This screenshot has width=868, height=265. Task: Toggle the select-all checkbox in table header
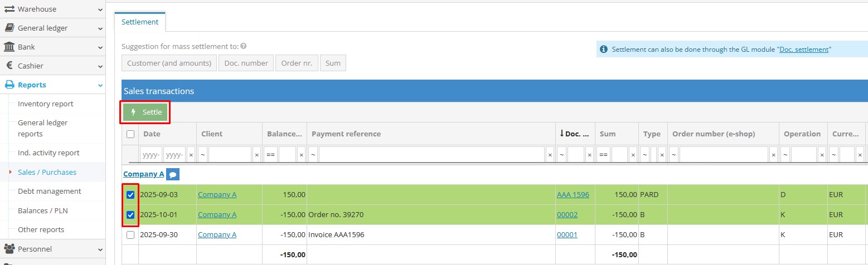(x=130, y=134)
